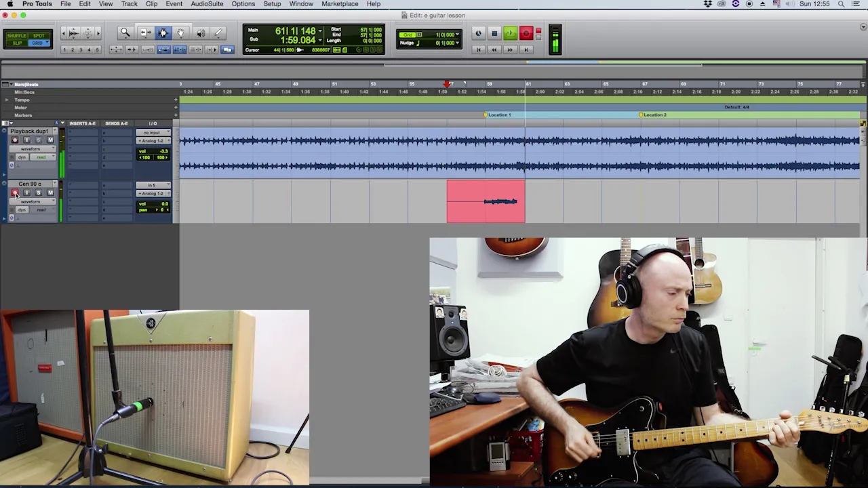Open Main counter time scale dropdown arrow
This screenshot has width=868, height=488.
click(x=320, y=31)
